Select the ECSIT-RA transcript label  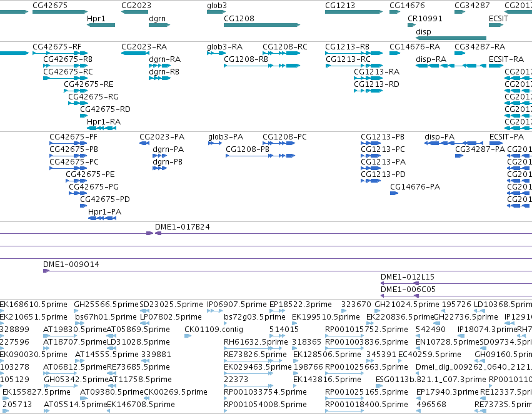point(506,59)
